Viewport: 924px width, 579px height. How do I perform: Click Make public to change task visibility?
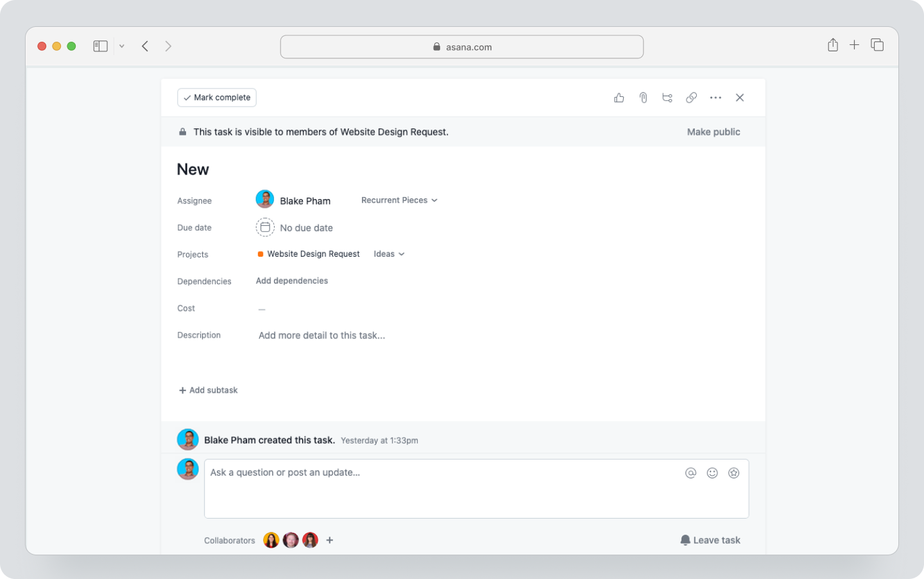[x=713, y=132]
